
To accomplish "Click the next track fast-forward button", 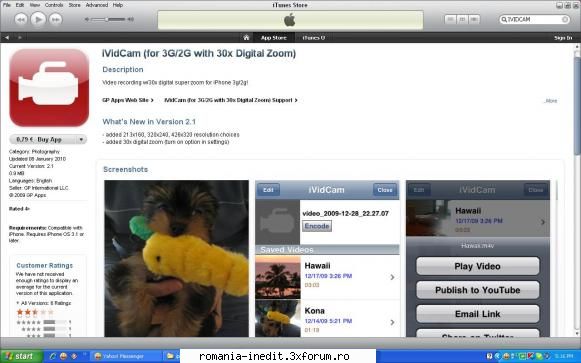I will click(x=56, y=19).
